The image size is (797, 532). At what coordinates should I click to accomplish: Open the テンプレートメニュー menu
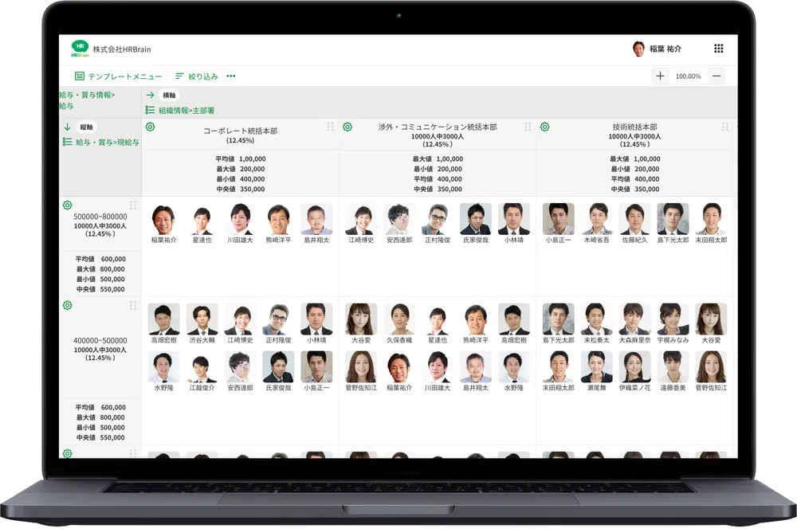118,76
